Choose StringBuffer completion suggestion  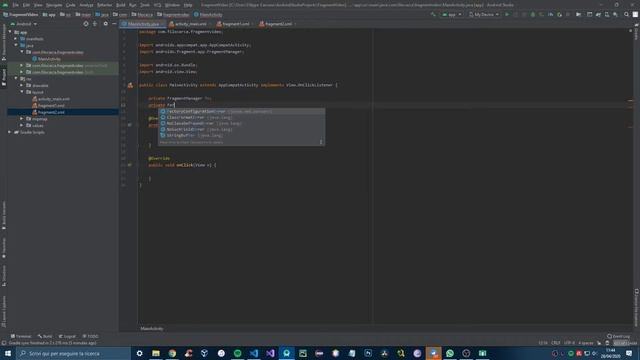[242, 135]
